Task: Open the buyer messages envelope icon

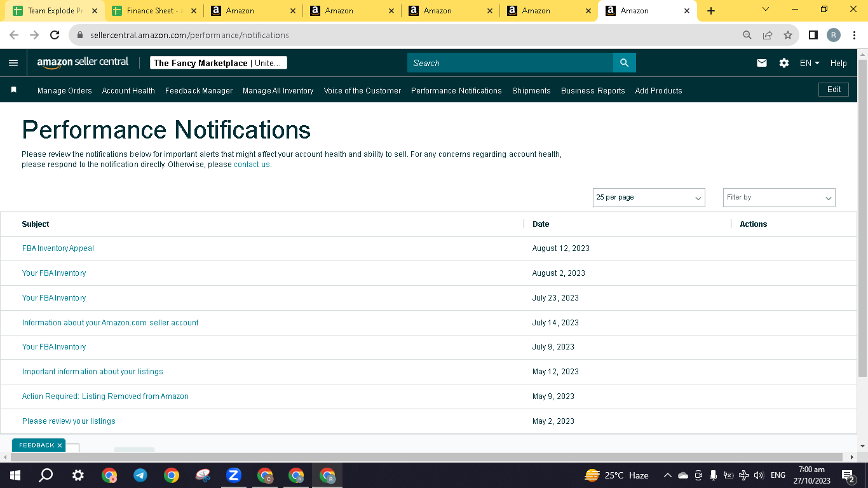Action: tap(762, 63)
